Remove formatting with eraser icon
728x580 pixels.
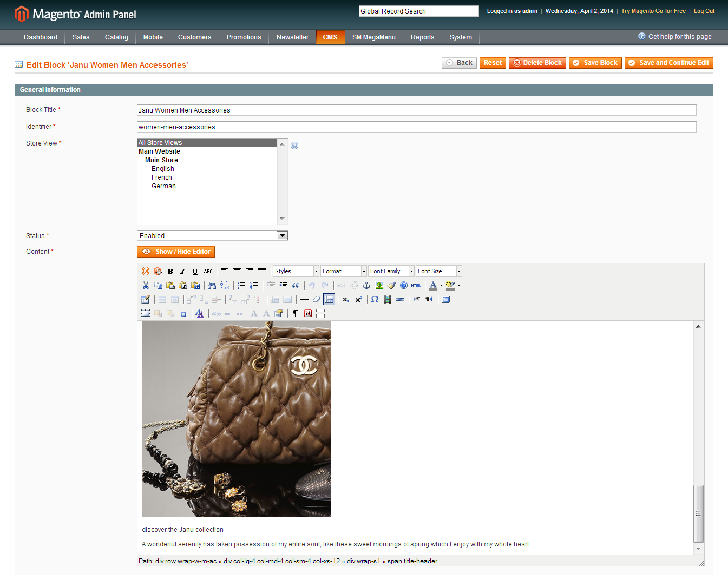coord(317,299)
